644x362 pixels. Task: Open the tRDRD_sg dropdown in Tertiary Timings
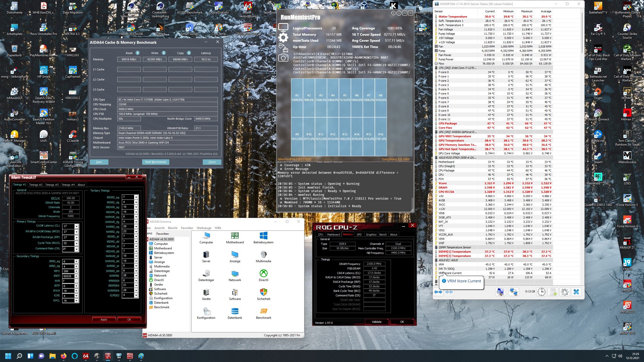136,197
